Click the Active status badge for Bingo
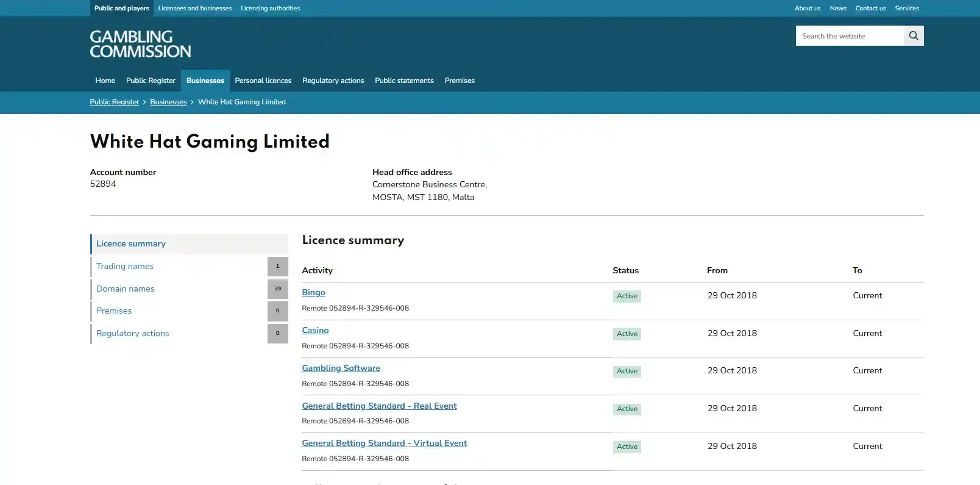This screenshot has width=980, height=485. pos(627,296)
